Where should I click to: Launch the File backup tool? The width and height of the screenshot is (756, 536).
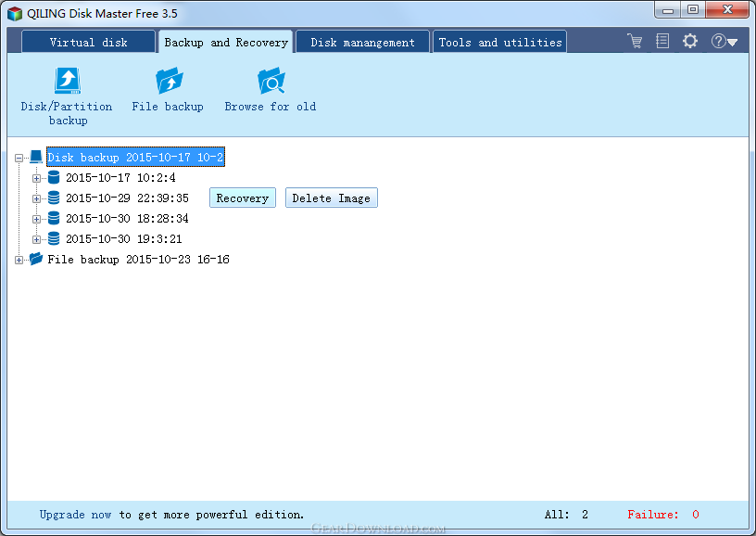tap(168, 90)
